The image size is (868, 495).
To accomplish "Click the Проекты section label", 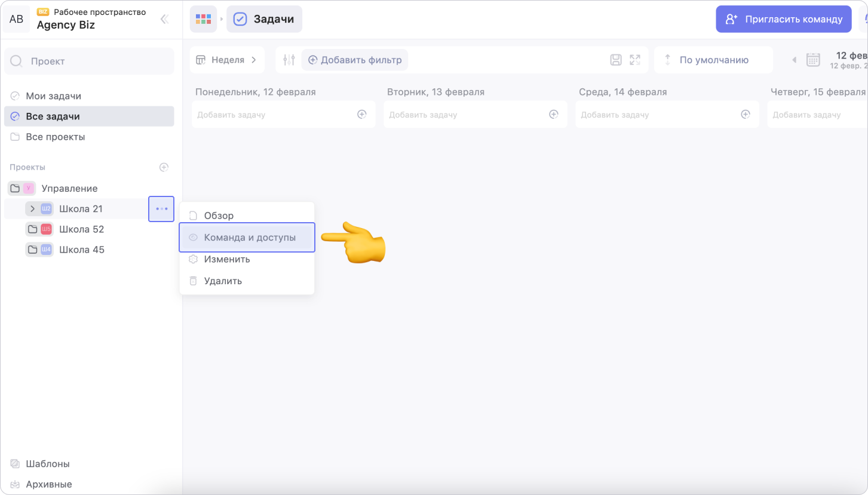I will 27,167.
